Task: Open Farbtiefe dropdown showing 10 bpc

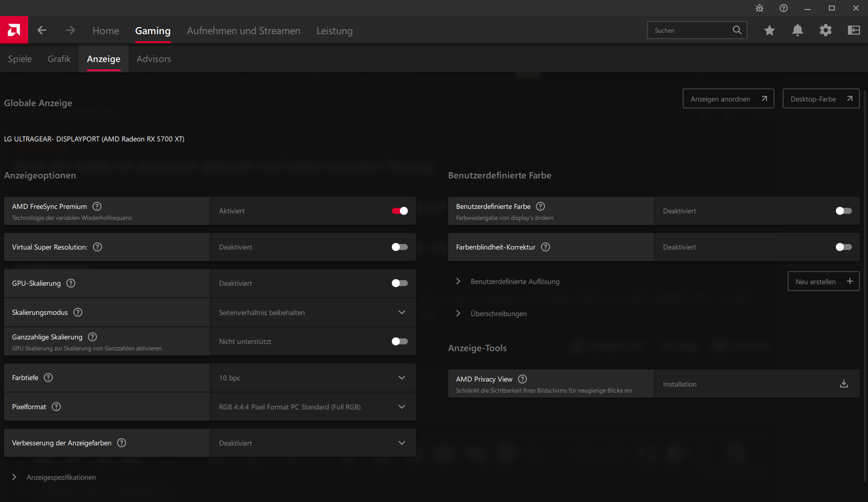Action: coord(313,378)
